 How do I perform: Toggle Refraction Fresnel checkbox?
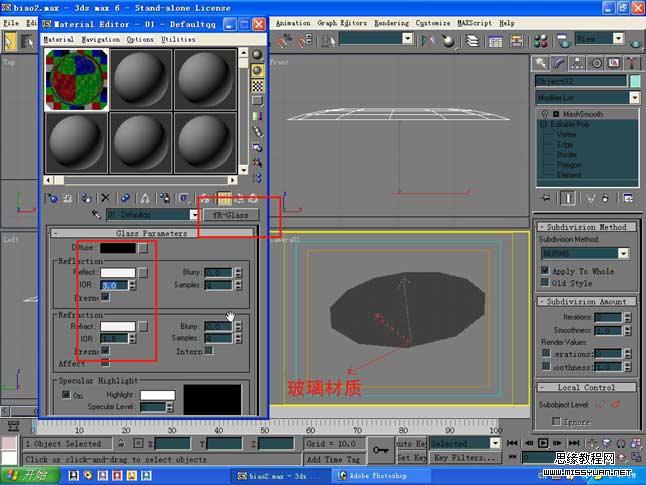105,350
